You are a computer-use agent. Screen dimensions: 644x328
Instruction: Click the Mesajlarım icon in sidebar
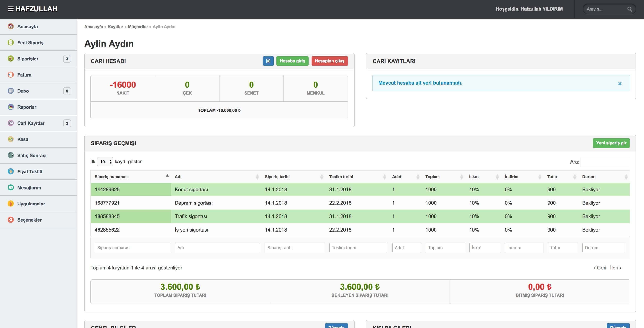point(11,187)
